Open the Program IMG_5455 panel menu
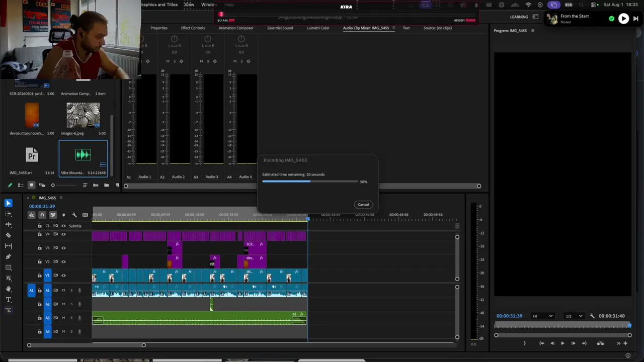 coord(533,31)
